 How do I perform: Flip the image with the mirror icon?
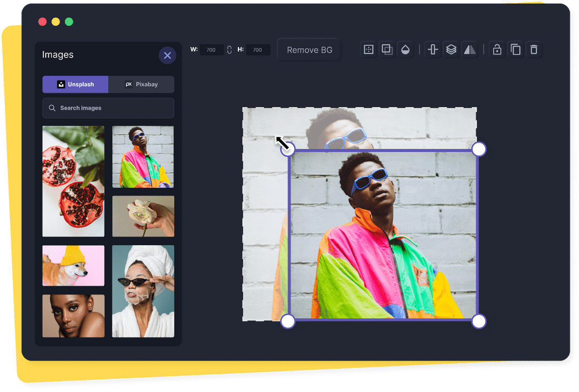[470, 49]
